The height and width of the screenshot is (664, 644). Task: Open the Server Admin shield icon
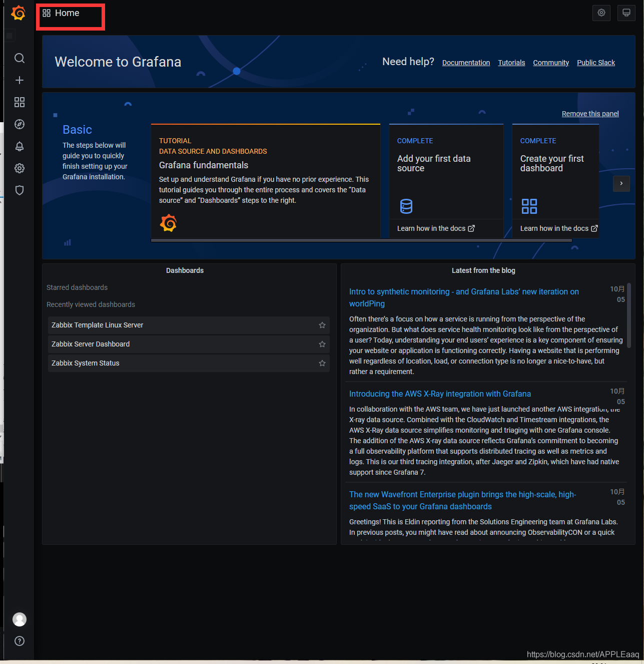click(x=20, y=190)
